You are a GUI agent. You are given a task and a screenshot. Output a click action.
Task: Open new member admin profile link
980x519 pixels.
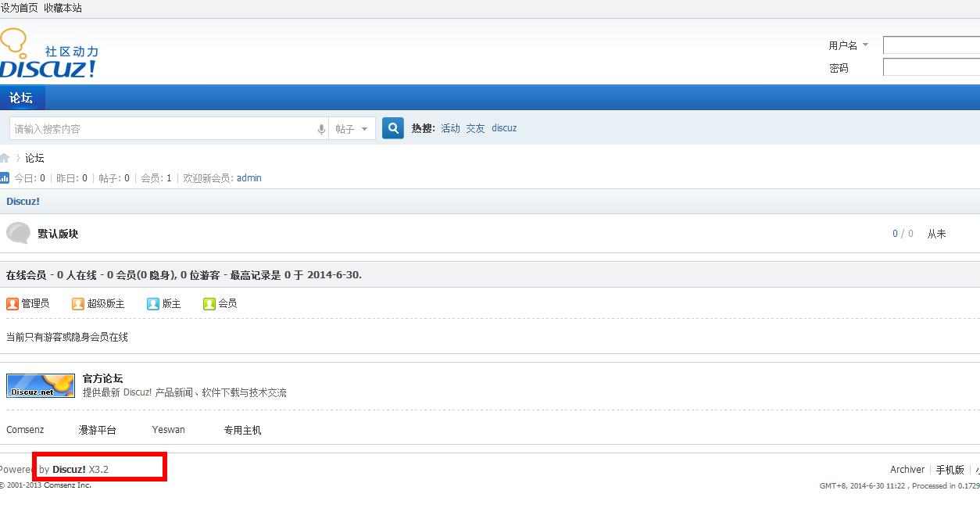(249, 178)
